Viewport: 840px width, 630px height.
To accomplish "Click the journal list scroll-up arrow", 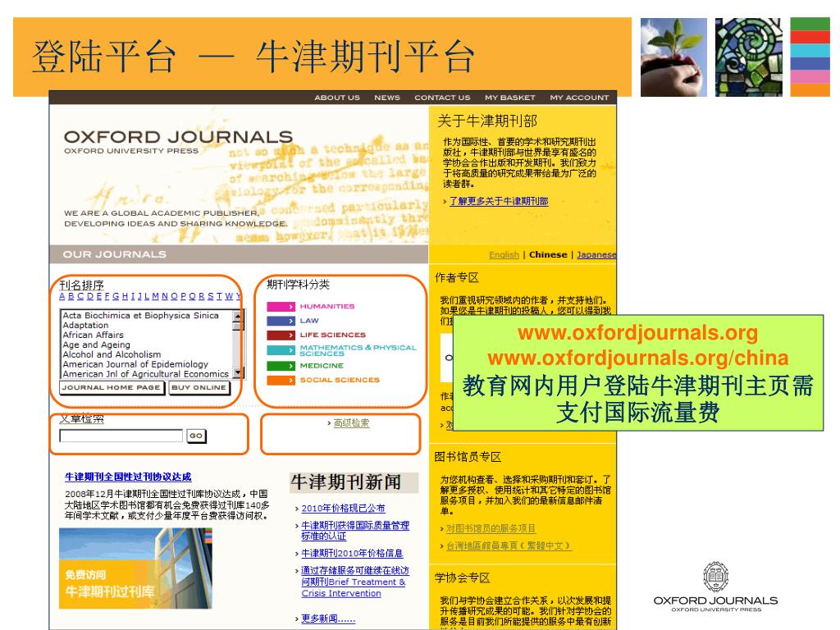I will [x=238, y=314].
